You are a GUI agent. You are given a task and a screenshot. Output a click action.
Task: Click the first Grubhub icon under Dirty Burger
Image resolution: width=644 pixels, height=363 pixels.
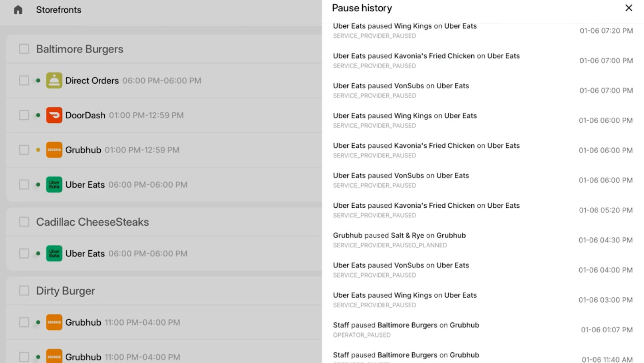click(54, 322)
